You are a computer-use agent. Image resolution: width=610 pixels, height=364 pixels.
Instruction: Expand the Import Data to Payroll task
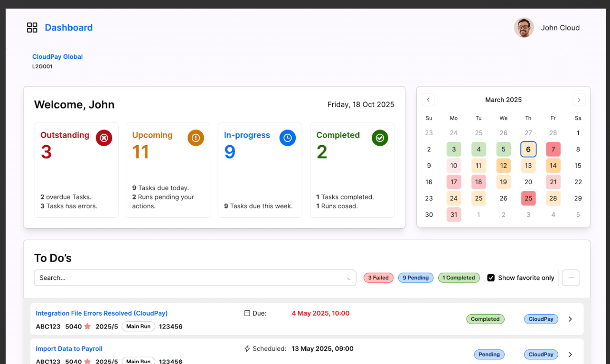point(570,354)
